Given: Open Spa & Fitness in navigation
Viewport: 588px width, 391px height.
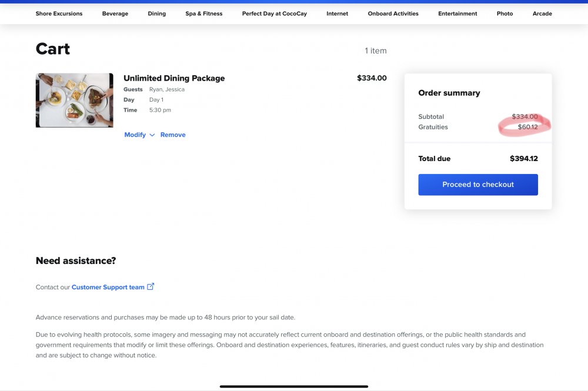Looking at the screenshot, I should click(203, 14).
